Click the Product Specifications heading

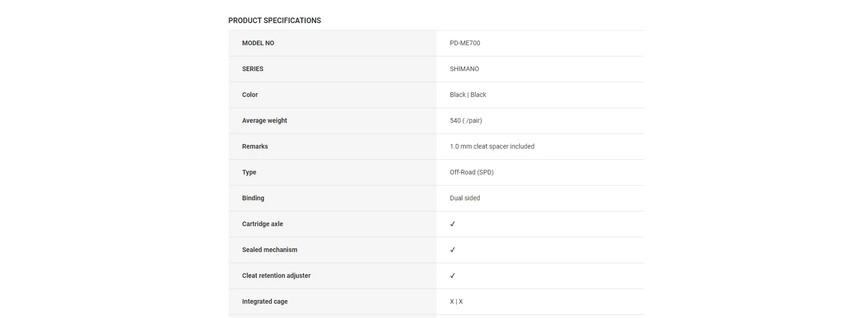[274, 20]
